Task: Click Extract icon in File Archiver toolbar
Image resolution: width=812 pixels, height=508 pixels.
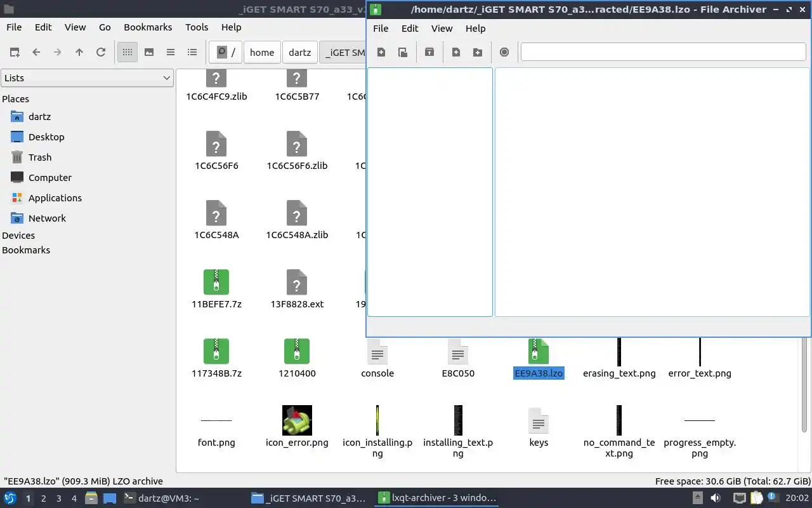Action: coord(429,52)
